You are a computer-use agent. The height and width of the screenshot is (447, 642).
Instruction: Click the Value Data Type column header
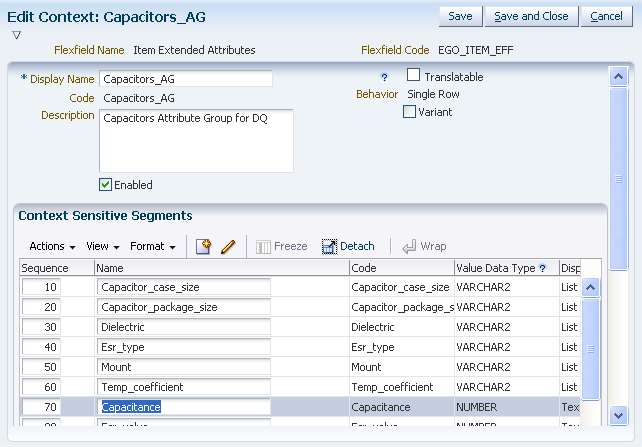click(507, 268)
